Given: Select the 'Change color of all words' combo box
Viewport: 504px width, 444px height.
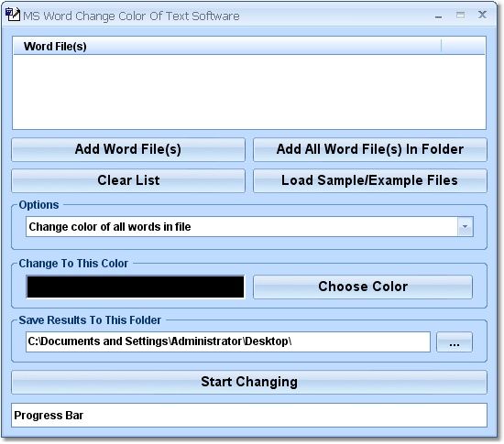Looking at the screenshot, I should point(249,227).
